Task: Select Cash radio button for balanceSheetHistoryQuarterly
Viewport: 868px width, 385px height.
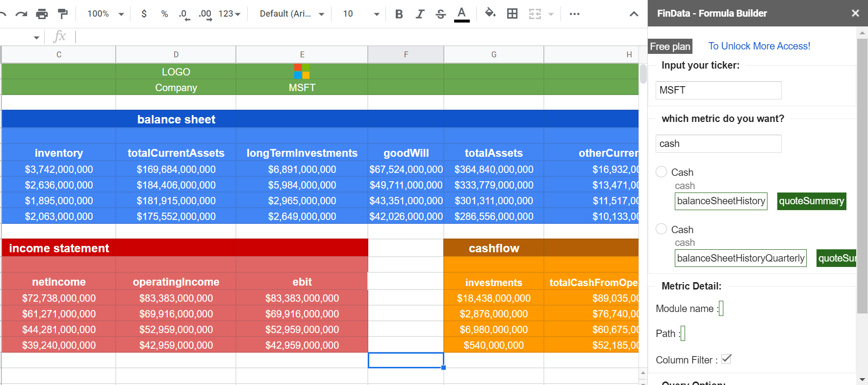Action: (661, 229)
